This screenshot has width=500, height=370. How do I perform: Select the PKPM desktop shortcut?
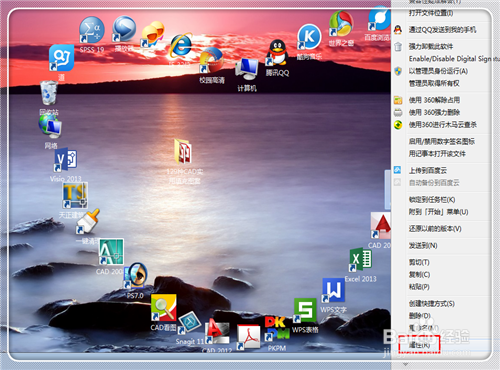[277, 333]
